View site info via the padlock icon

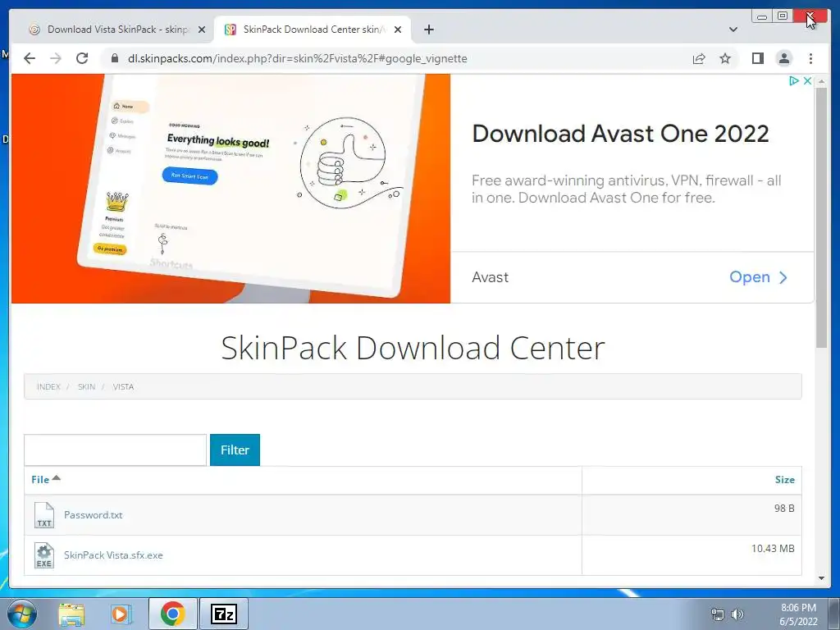(114, 58)
